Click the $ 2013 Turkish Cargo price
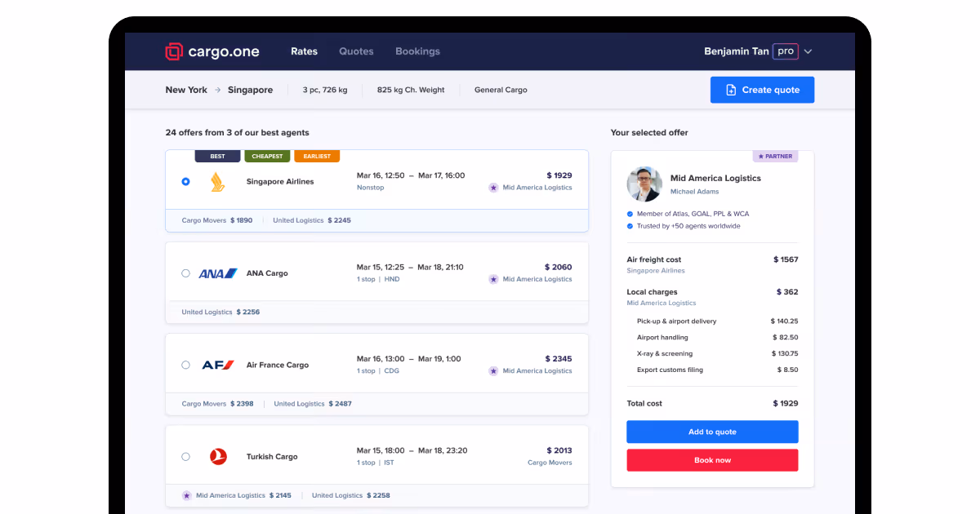 click(559, 450)
